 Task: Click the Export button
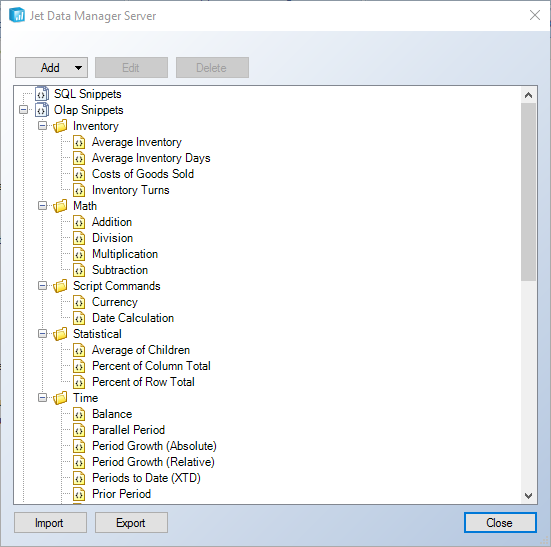[131, 522]
